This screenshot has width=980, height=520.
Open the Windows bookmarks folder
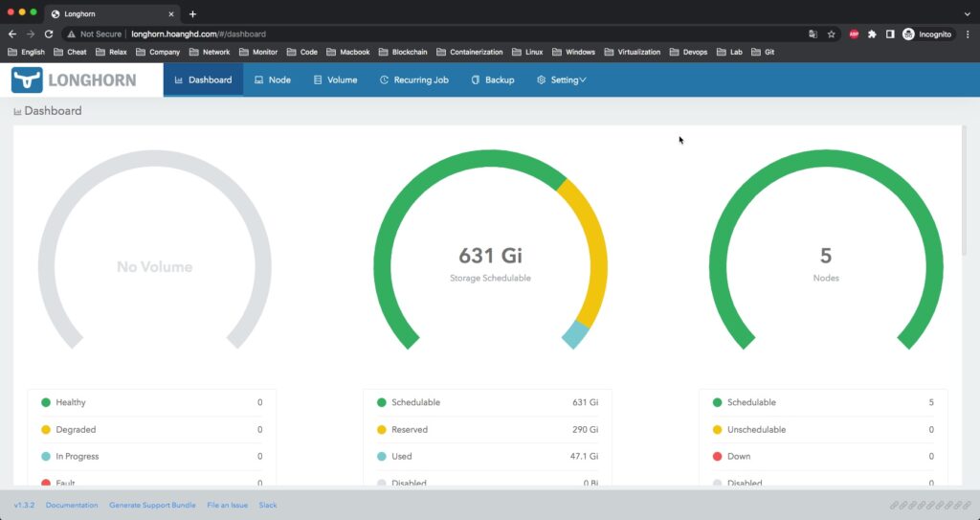[574, 52]
